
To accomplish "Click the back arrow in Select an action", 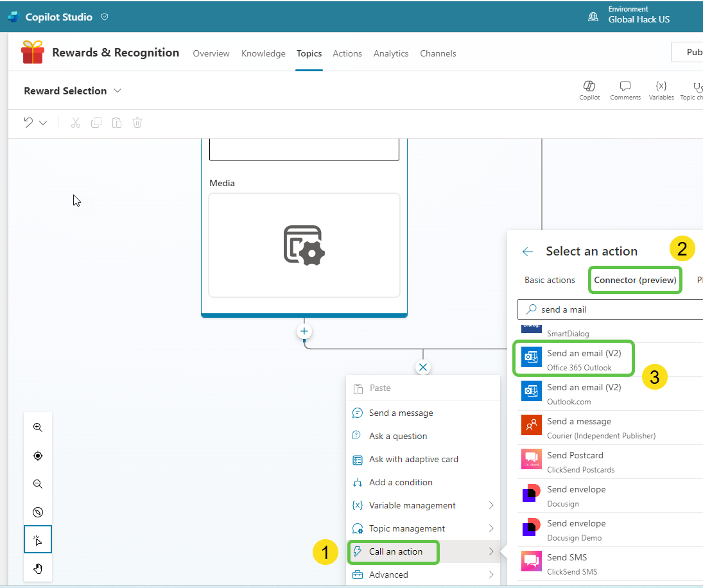I will (527, 252).
